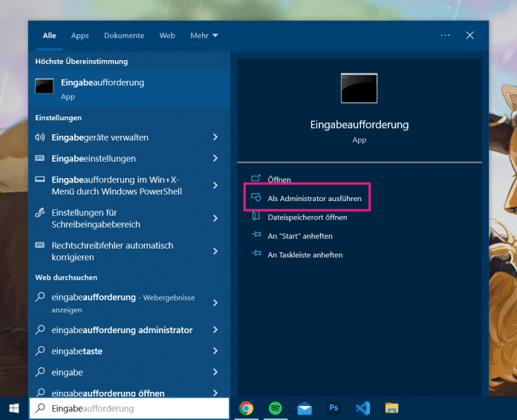Open Visual Studio Code taskbar icon
Screen dimensions: 517x420
pos(362,408)
